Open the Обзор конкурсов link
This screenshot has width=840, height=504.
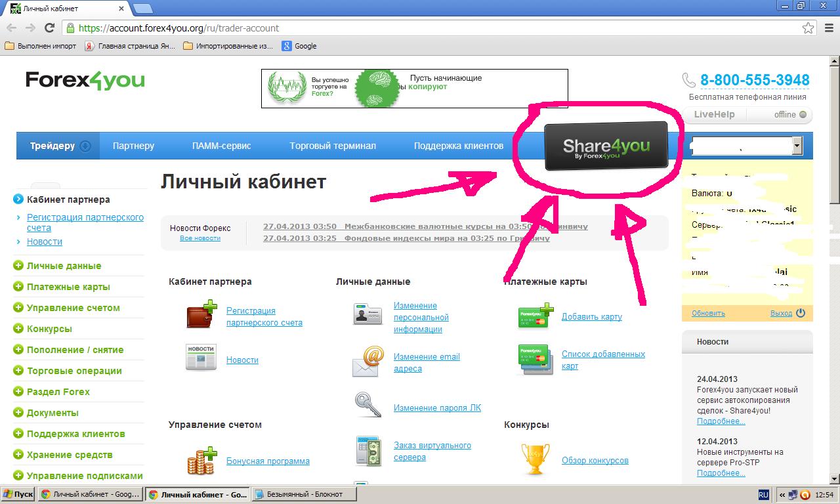(x=595, y=461)
